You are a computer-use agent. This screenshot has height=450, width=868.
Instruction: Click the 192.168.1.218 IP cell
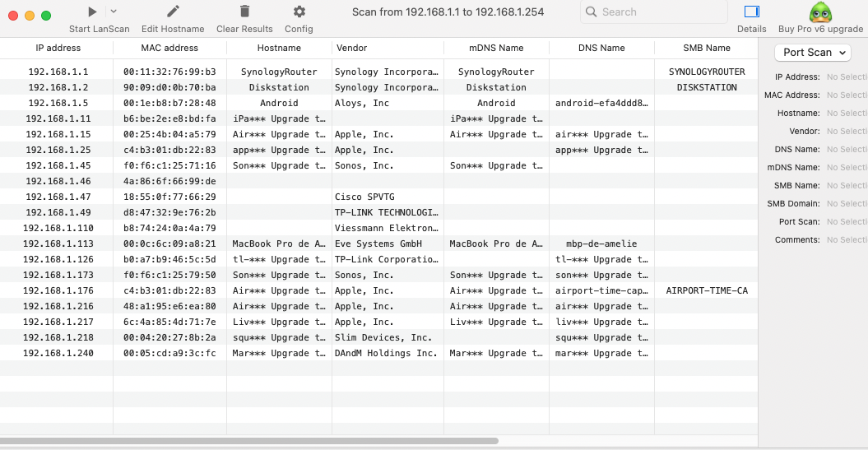(x=58, y=337)
